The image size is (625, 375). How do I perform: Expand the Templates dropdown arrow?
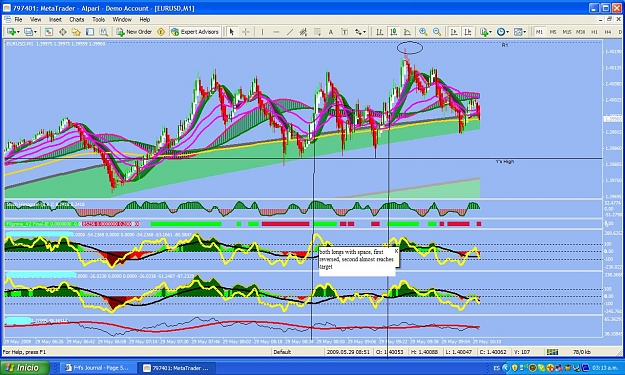pos(525,32)
